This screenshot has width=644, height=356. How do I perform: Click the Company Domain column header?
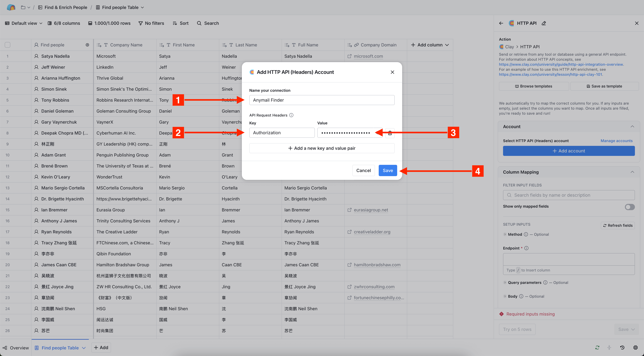pos(376,45)
